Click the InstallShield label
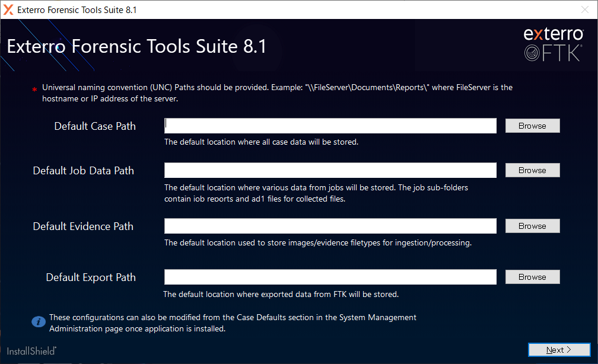Image resolution: width=598 pixels, height=364 pixels. click(31, 351)
